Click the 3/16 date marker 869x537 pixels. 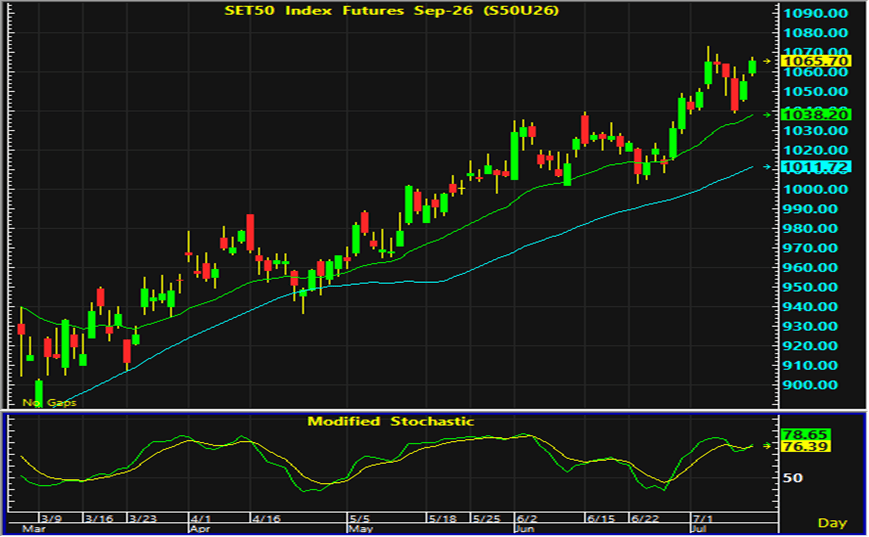pos(99,519)
